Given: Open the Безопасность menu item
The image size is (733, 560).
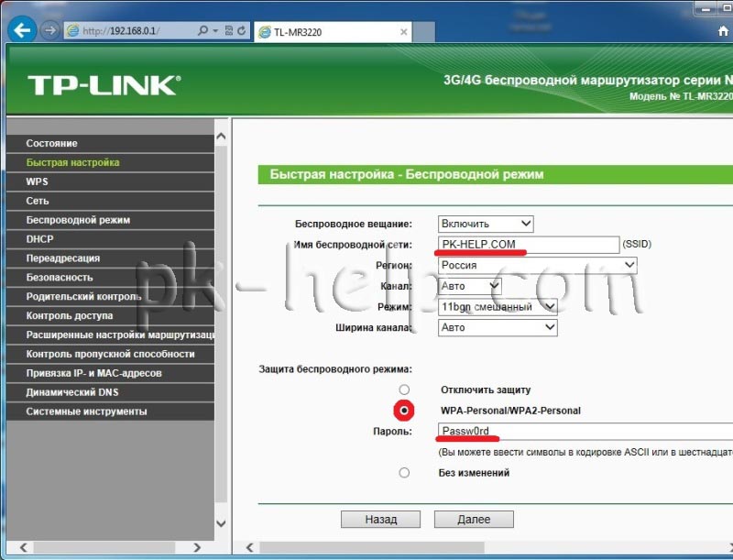Looking at the screenshot, I should pos(110,278).
